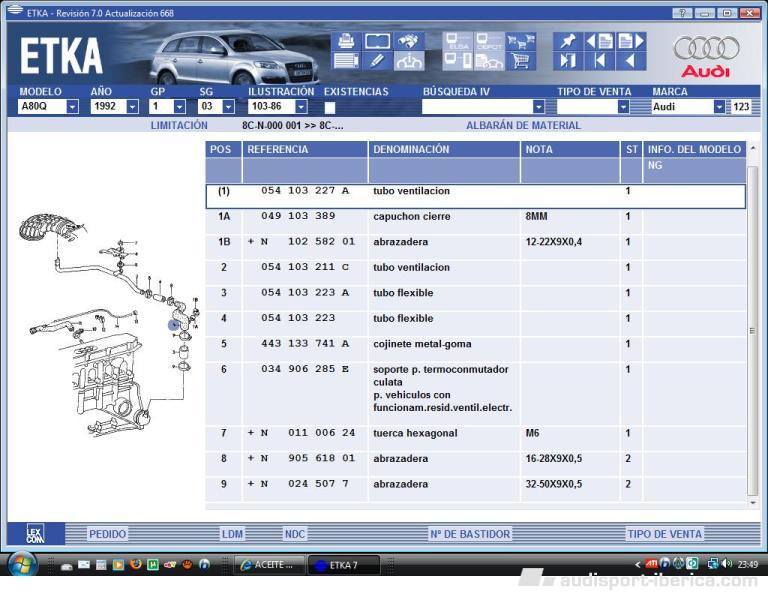Viewport: 768px width, 600px height.
Task: Click the blue hotspot marker on the illustration
Action: pos(174,325)
